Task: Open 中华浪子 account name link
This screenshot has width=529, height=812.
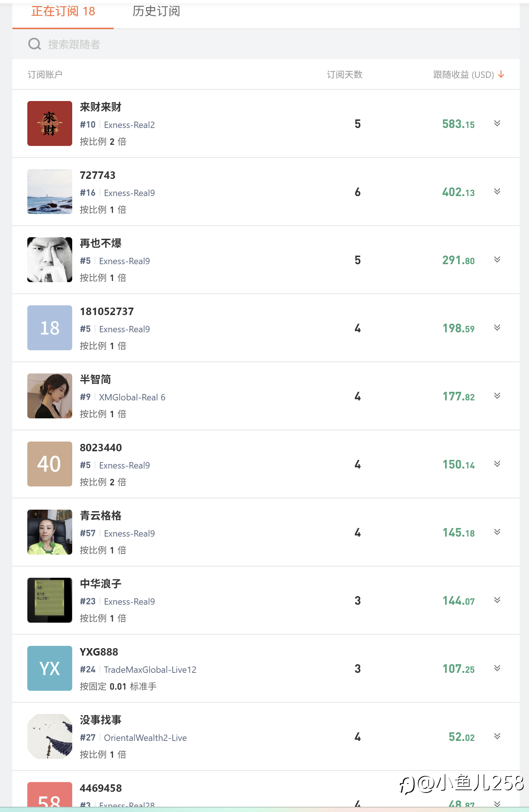Action: (x=101, y=584)
